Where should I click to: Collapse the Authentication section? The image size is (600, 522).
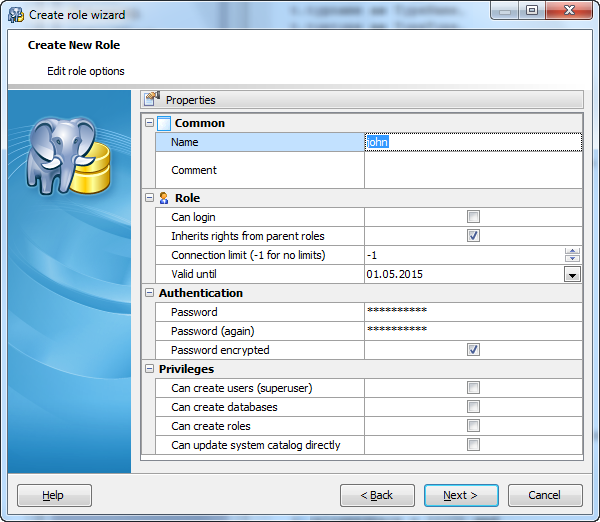[x=149, y=293]
